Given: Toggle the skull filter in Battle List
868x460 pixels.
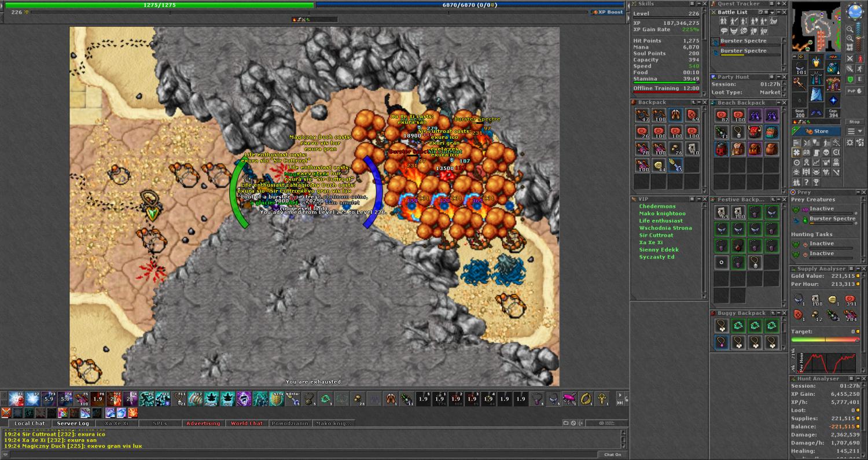Looking at the screenshot, I should coord(744,31).
